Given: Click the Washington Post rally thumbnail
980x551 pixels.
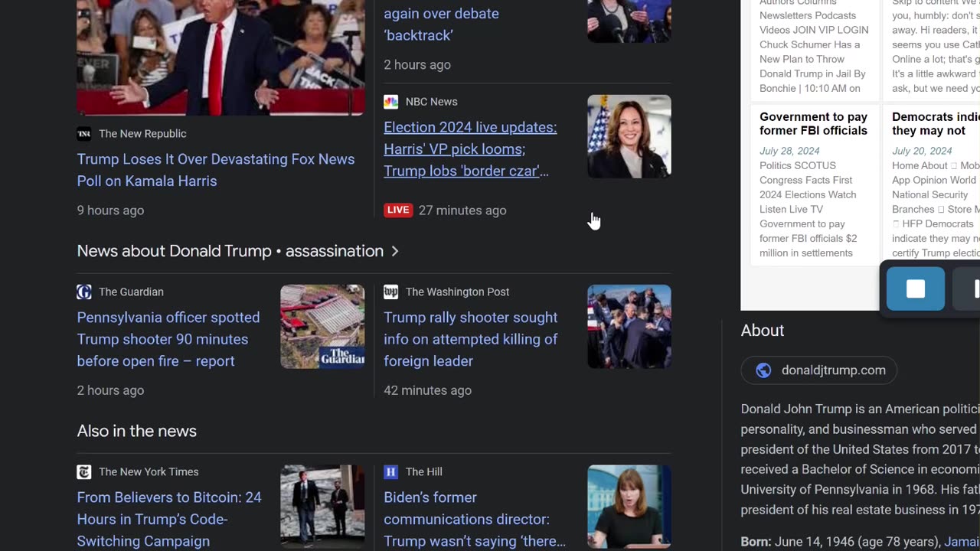Looking at the screenshot, I should pos(629,327).
